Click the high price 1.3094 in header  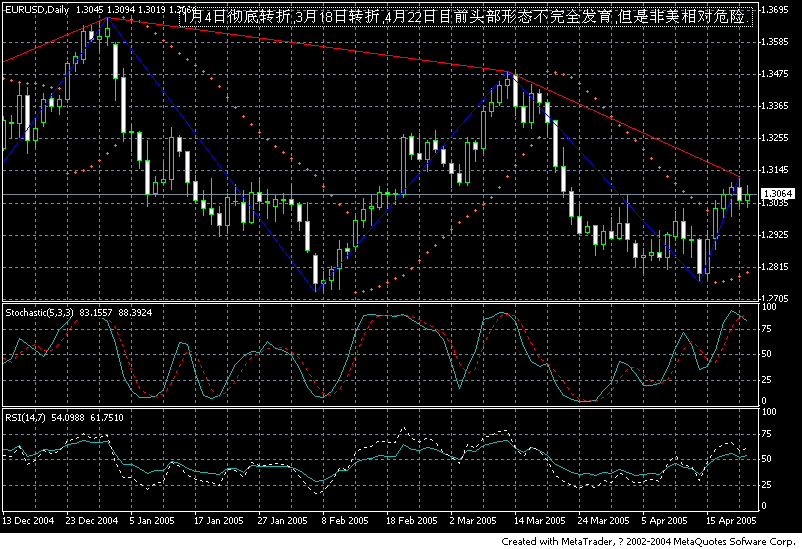(x=120, y=10)
